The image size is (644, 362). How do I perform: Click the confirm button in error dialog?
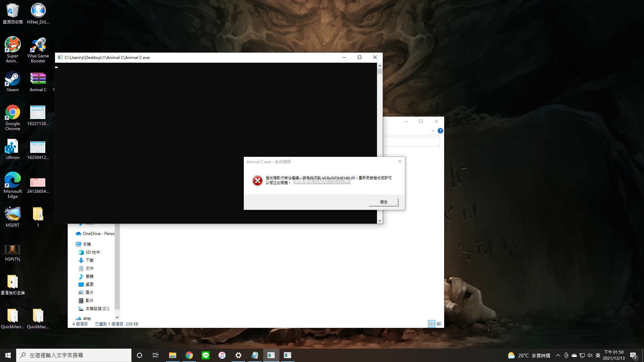click(383, 202)
